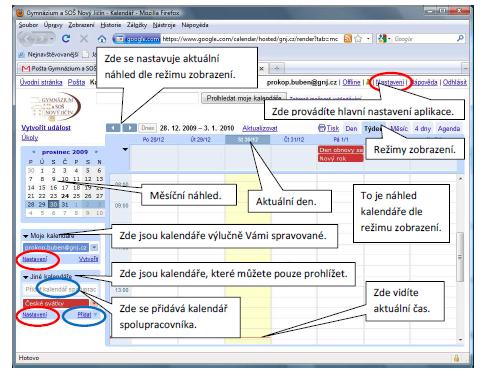
Task: Click Prohledat moje kalendáře button
Action: [244, 98]
